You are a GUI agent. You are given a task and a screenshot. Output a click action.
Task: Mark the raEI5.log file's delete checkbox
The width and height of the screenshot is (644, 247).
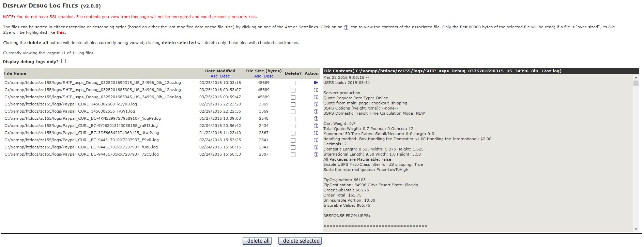293,126
